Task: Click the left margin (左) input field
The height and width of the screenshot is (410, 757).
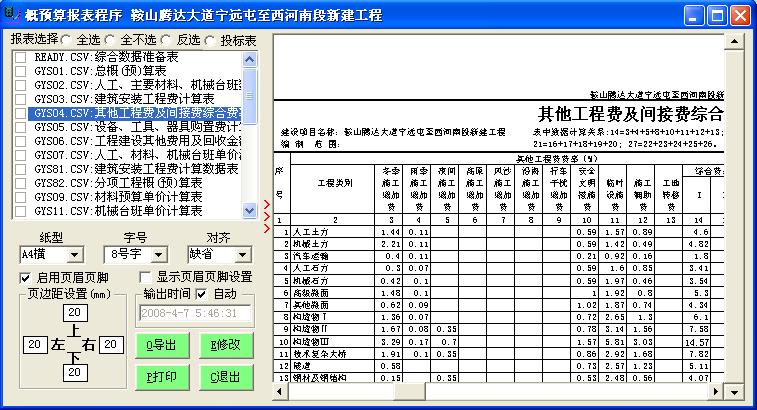Action: (x=35, y=344)
